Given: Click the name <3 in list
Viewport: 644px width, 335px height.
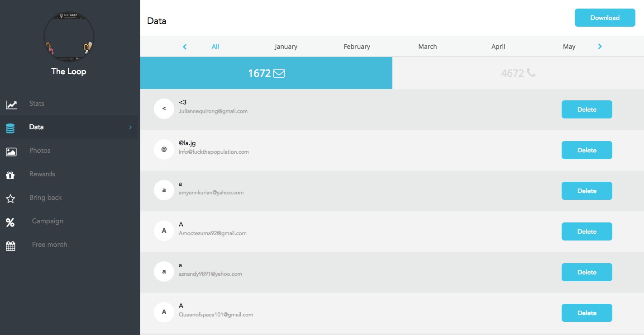Looking at the screenshot, I should click(x=182, y=102).
